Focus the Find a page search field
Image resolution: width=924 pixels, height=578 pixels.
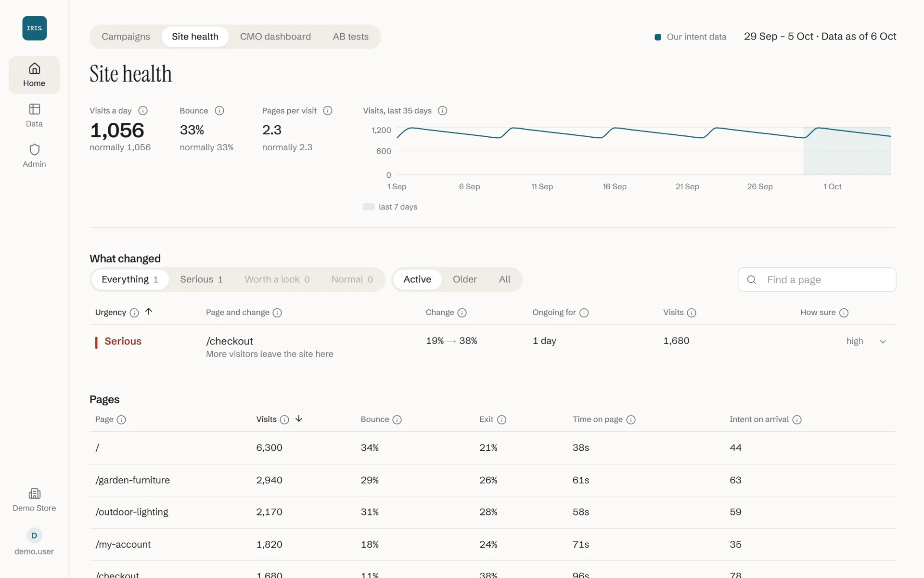(x=817, y=280)
